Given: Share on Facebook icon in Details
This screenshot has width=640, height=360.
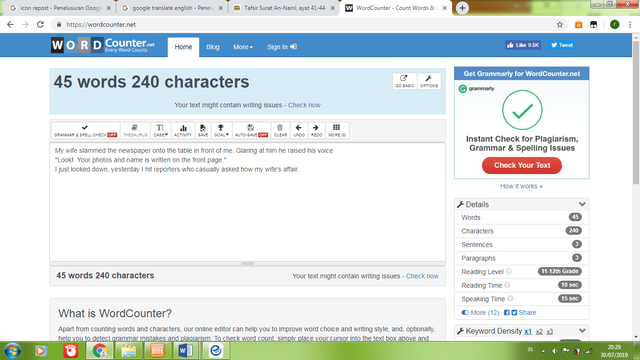Looking at the screenshot, I should pyautogui.click(x=507, y=313).
